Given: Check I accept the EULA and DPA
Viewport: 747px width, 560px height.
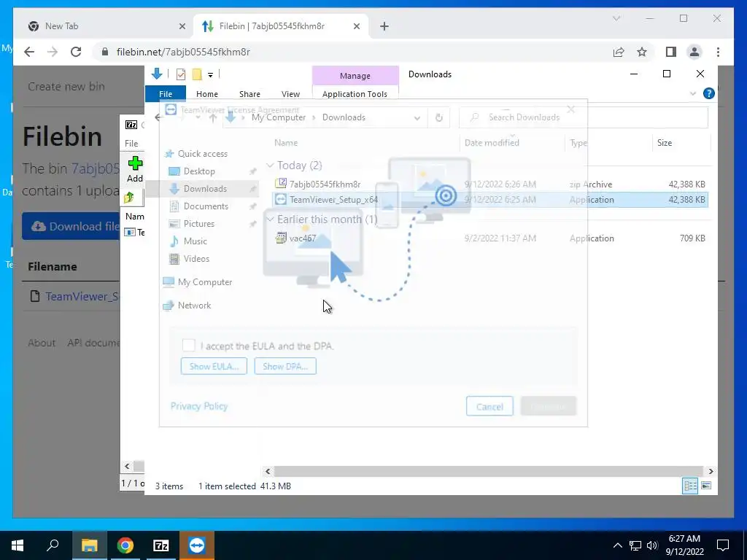Looking at the screenshot, I should click(x=189, y=345).
